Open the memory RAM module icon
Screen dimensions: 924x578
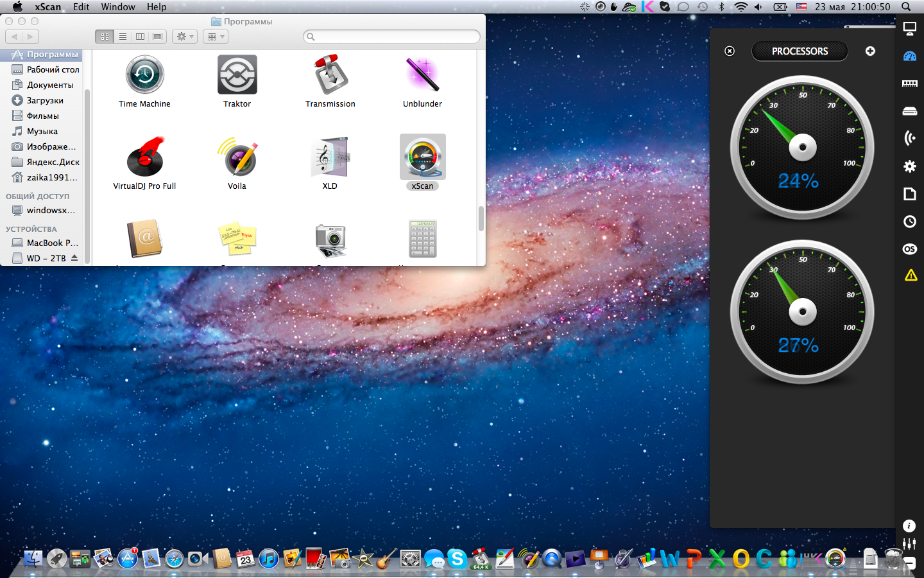[x=909, y=83]
